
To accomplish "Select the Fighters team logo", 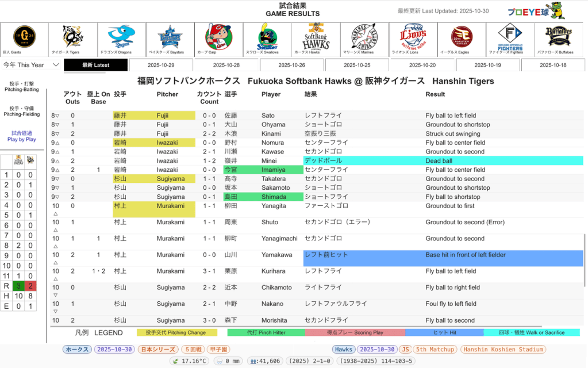I will pos(510,38).
